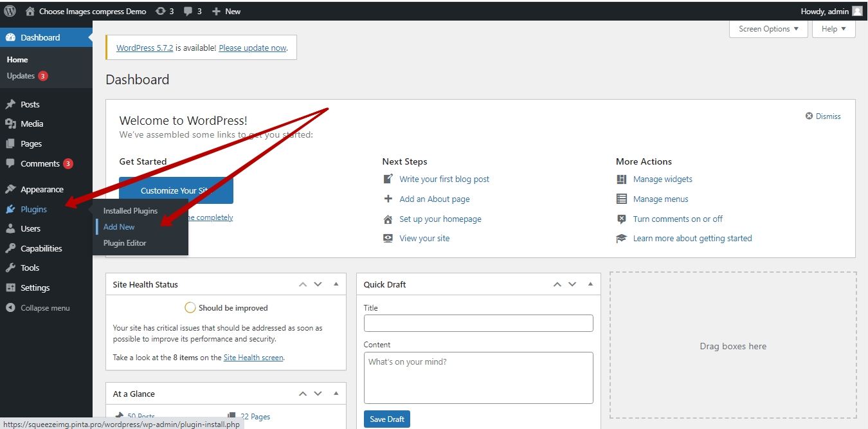Open comments bubble in admin bar
Screen dimensions: 868x429
click(x=188, y=11)
